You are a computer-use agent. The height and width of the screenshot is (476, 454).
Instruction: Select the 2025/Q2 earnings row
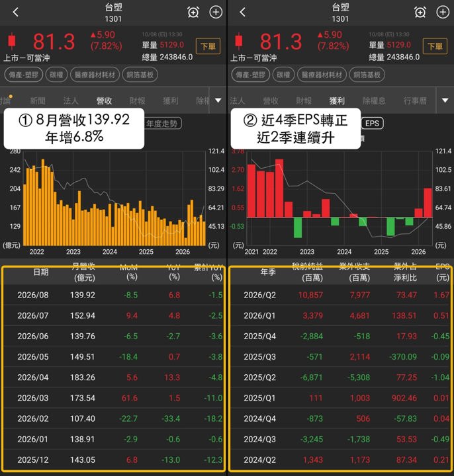click(x=341, y=377)
